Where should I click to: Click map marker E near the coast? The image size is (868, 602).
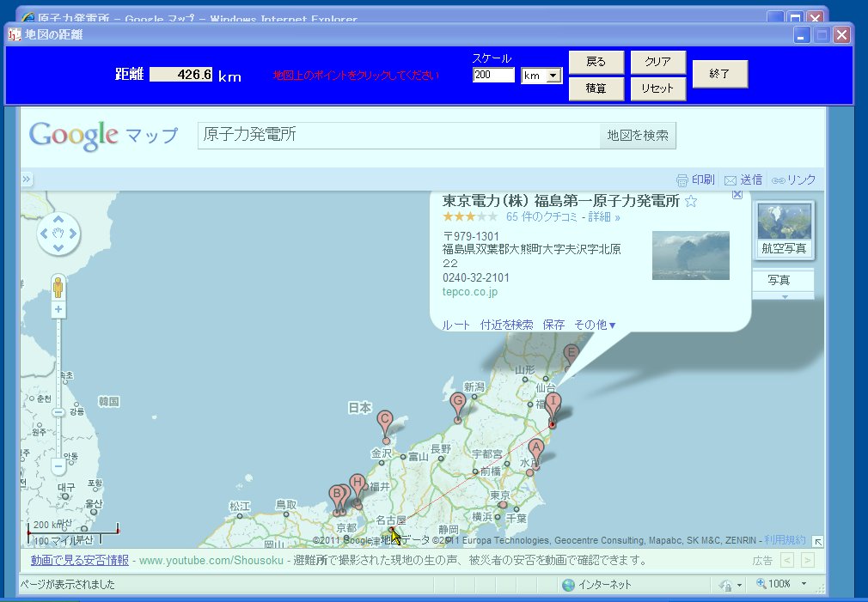coord(571,352)
